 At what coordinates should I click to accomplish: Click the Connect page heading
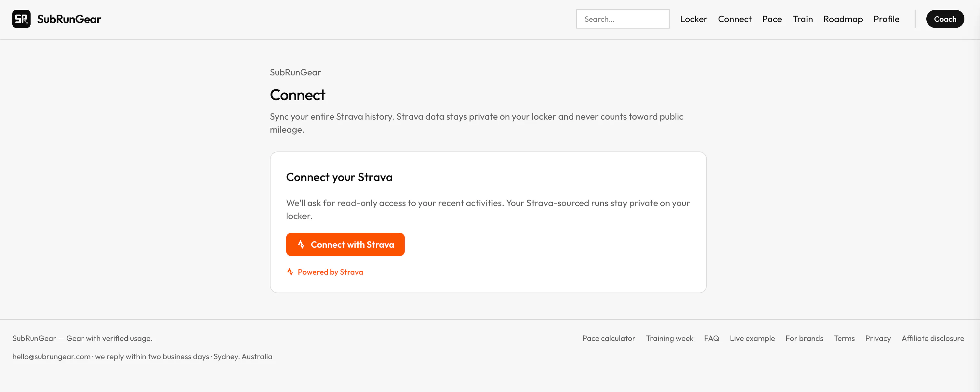pos(298,95)
